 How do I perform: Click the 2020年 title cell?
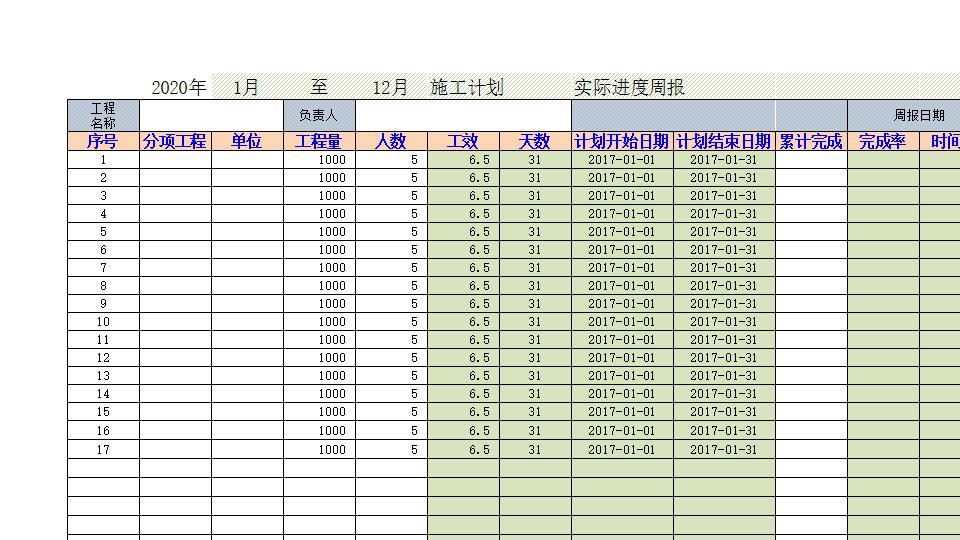tap(178, 88)
